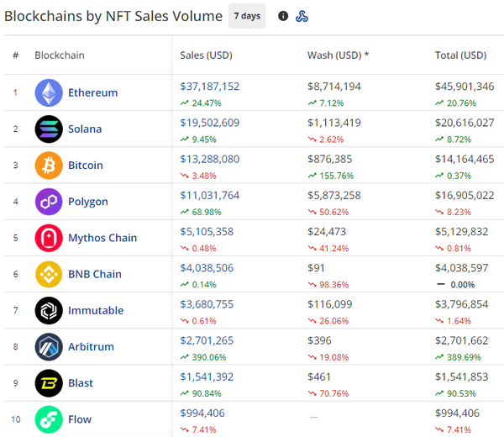
Task: Click the Mythos Chain logo icon
Action: [48, 238]
